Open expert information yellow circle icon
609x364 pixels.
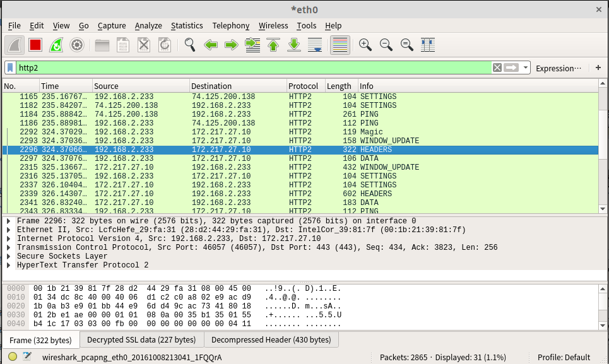(x=13, y=356)
